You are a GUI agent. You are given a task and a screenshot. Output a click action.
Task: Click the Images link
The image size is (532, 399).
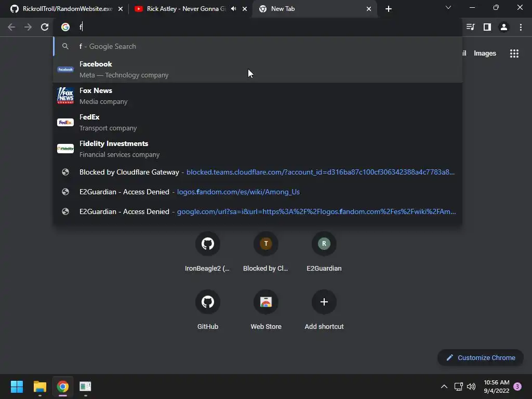point(485,54)
